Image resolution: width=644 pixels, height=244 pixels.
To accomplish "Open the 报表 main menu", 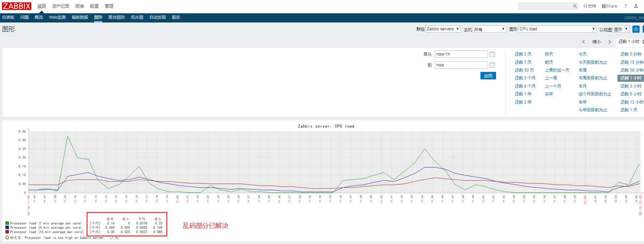I will (80, 6).
